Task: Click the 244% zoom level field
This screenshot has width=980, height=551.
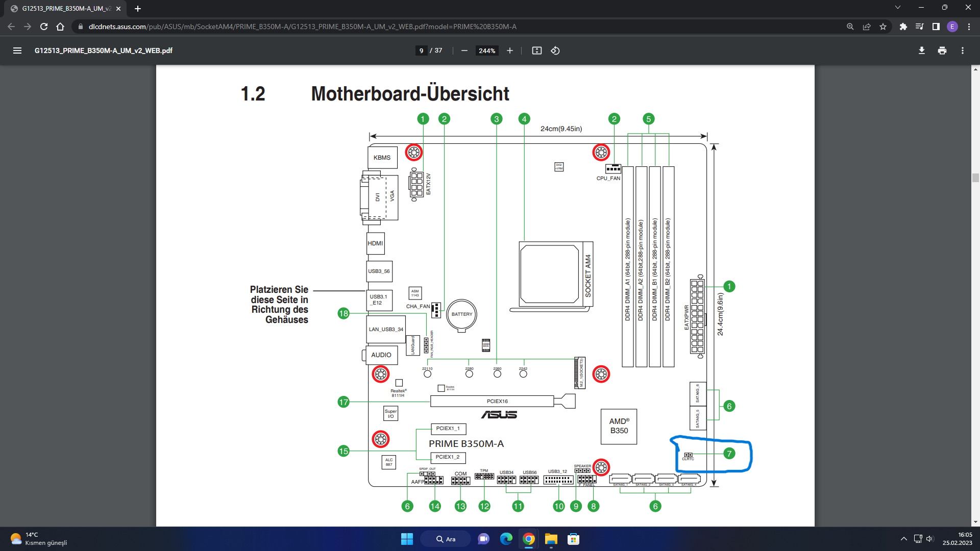Action: point(486,51)
